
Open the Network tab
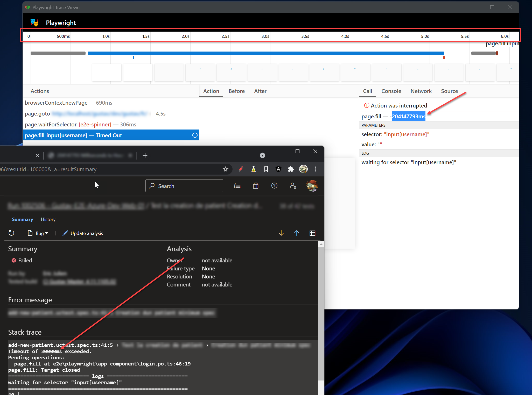[x=421, y=91]
